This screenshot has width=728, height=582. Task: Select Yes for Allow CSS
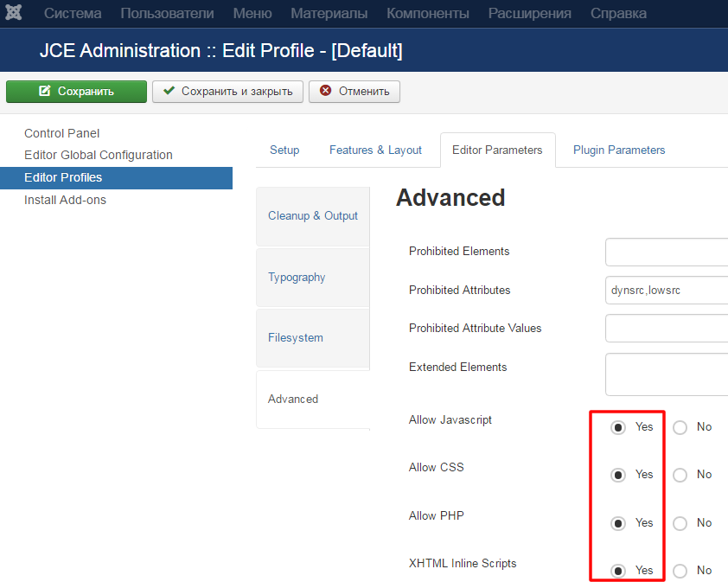pos(618,475)
